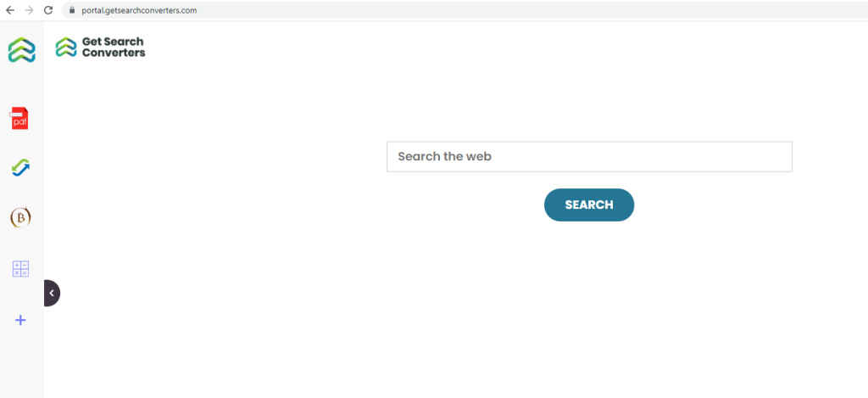Open the PDF converter sidebar tool
The height and width of the screenshot is (398, 868).
click(19, 119)
